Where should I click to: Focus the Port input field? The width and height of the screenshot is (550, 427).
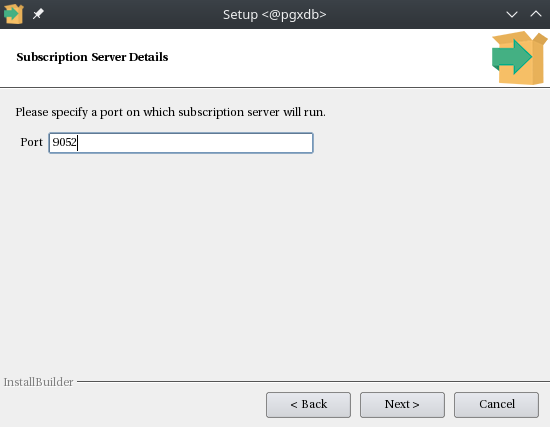(x=181, y=143)
